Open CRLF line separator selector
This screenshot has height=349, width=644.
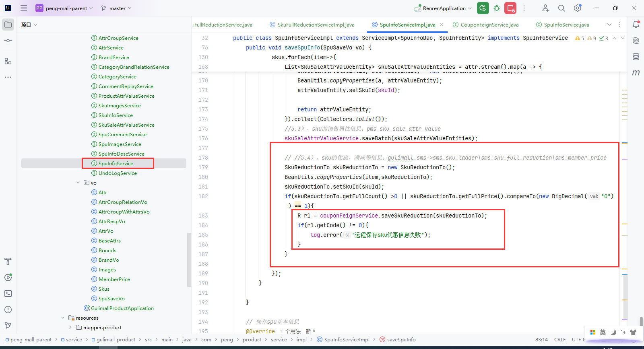coord(560,339)
